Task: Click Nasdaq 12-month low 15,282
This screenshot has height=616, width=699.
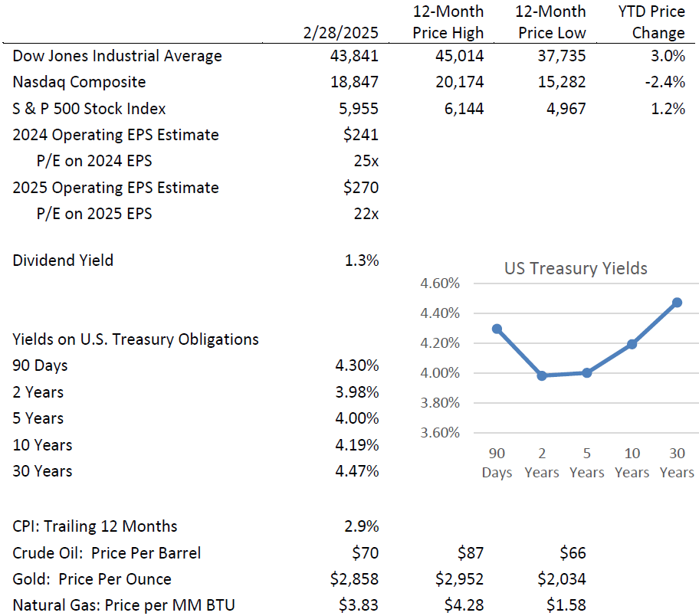Action: (562, 82)
